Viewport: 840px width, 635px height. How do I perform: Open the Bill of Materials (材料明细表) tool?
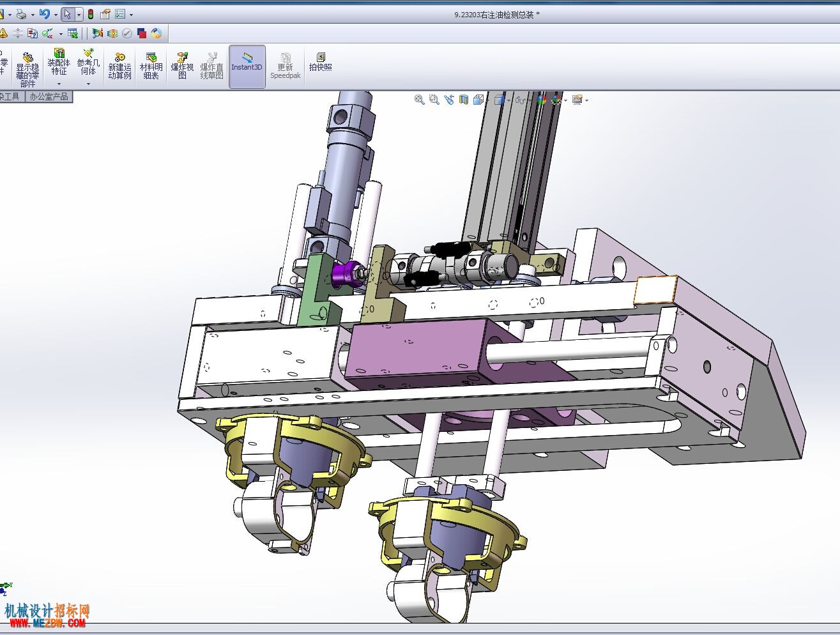(x=151, y=66)
